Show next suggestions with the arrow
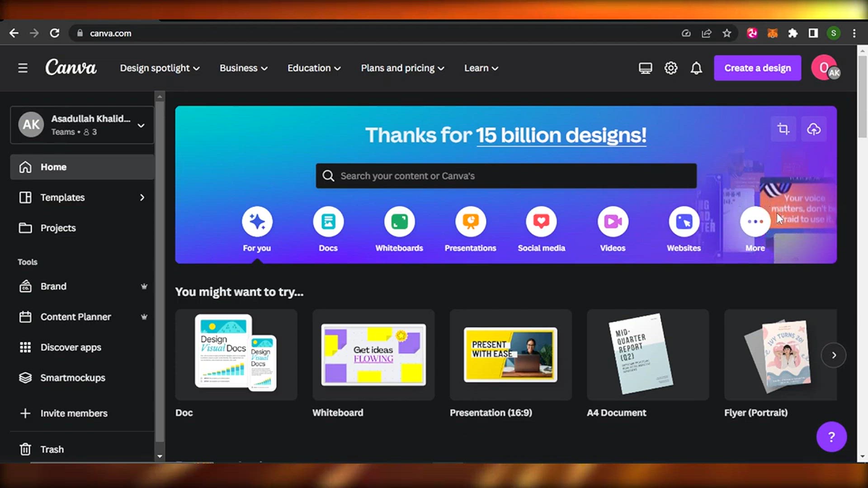 pos(834,355)
